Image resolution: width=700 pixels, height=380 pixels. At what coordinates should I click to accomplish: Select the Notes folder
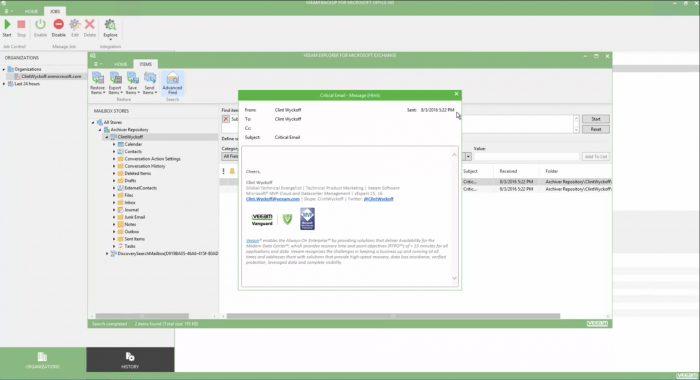[130, 224]
